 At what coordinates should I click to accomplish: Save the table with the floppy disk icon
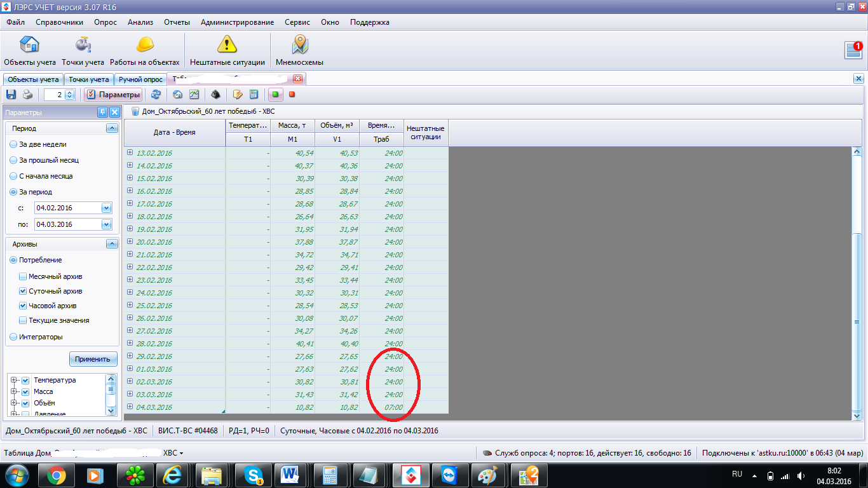click(11, 95)
